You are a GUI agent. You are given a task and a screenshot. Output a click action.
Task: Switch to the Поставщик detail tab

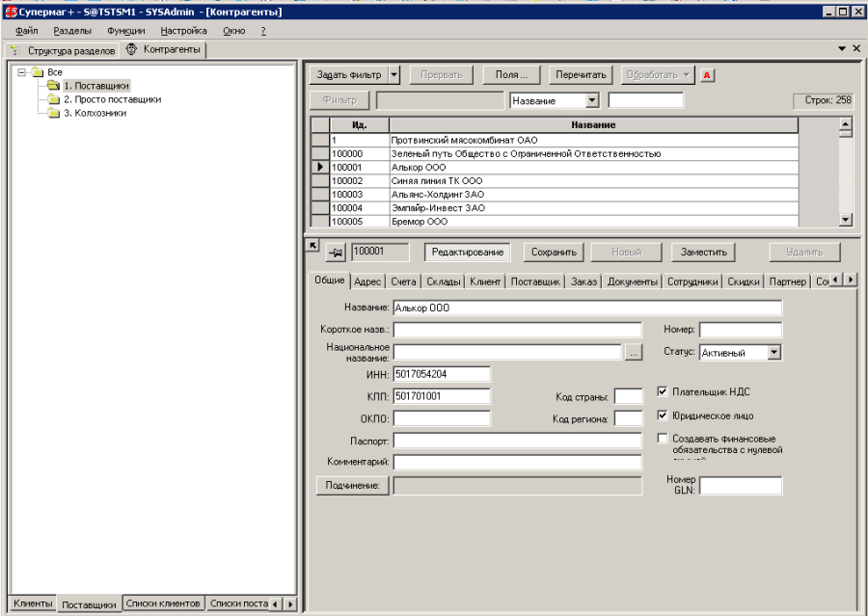535,281
